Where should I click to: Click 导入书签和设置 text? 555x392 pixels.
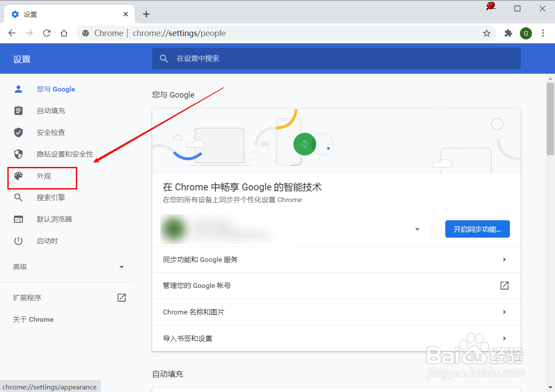(187, 338)
